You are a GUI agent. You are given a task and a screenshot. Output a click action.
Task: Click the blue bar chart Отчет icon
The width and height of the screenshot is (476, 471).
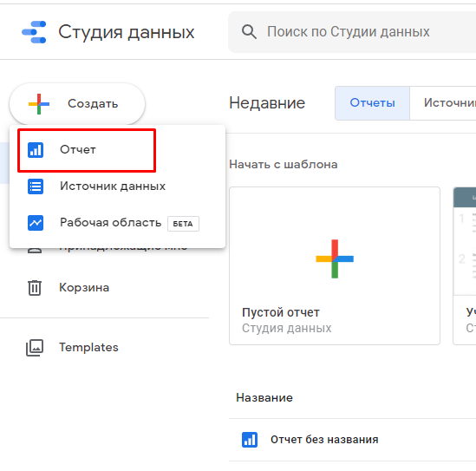[x=36, y=150]
